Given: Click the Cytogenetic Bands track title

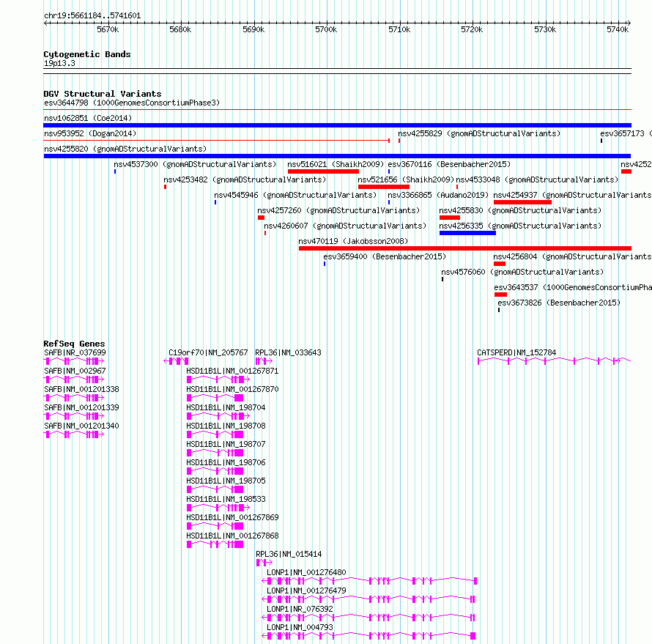Looking at the screenshot, I should [x=87, y=54].
